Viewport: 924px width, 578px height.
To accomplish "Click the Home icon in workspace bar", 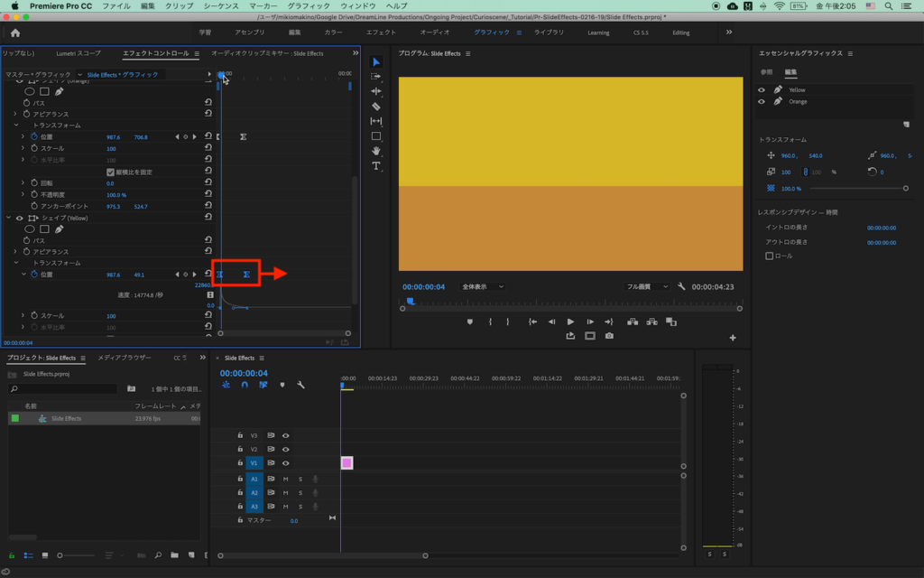I will click(15, 33).
